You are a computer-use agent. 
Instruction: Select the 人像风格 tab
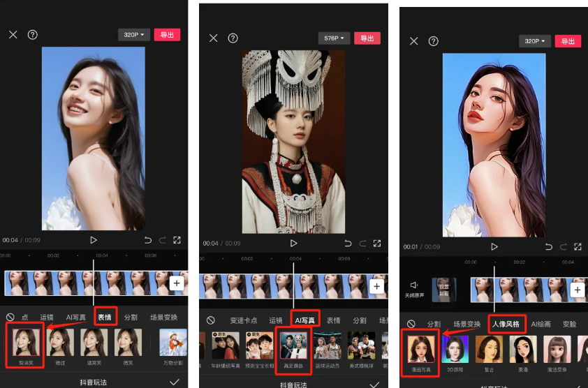(506, 324)
